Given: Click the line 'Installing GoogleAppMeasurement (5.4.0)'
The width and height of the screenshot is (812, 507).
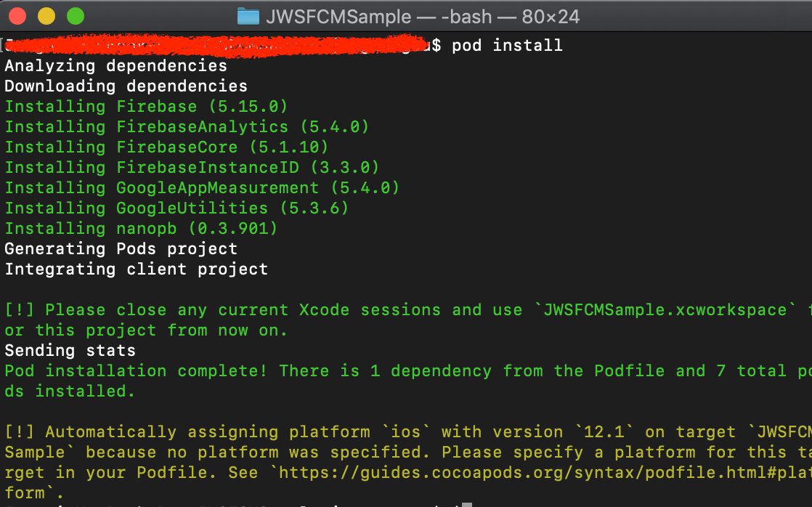Looking at the screenshot, I should coord(202,187).
